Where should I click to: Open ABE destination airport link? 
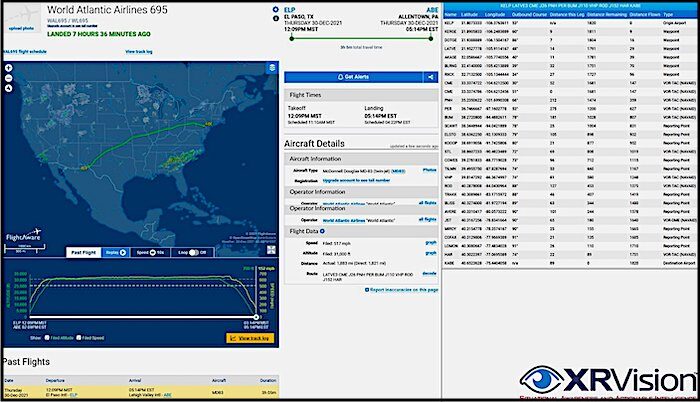click(x=433, y=9)
